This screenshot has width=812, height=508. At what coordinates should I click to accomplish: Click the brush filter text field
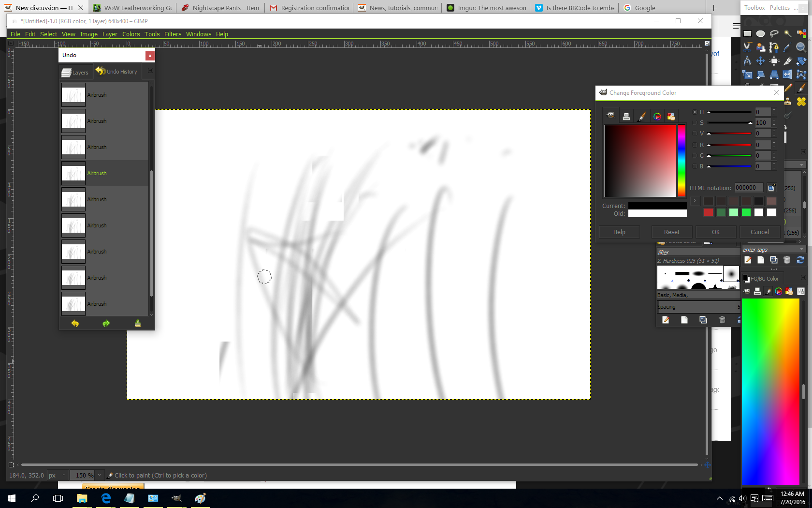[x=698, y=252]
